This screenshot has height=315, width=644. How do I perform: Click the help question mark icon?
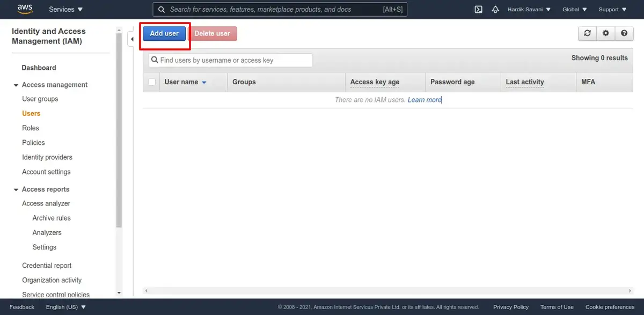624,33
